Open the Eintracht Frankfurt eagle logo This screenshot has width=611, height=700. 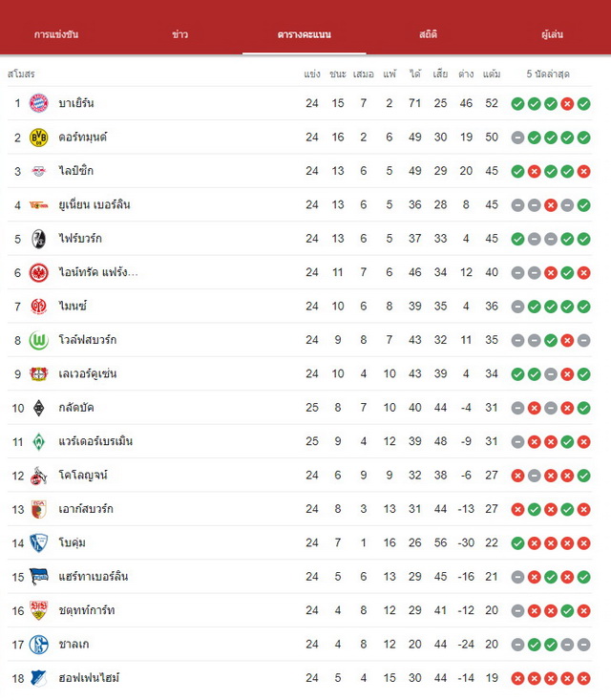[39, 272]
